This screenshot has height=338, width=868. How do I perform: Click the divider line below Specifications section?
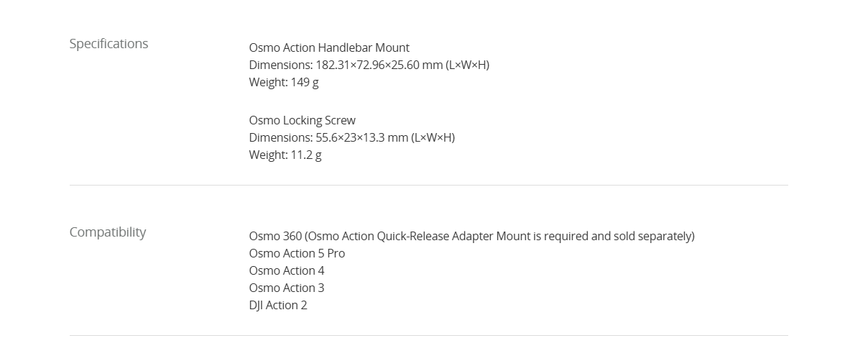point(428,185)
